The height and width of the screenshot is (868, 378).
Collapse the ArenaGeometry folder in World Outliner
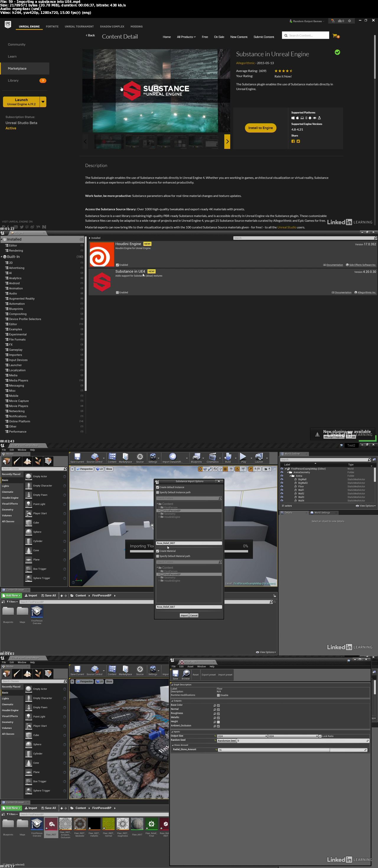click(x=288, y=473)
